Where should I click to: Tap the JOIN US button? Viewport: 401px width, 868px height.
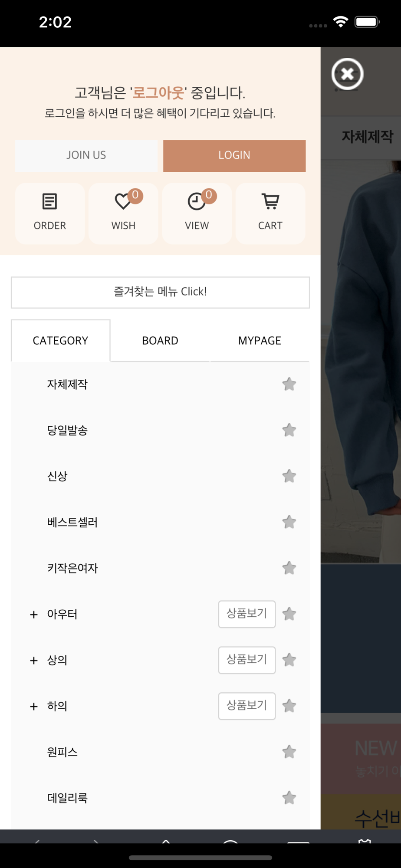coord(86,156)
